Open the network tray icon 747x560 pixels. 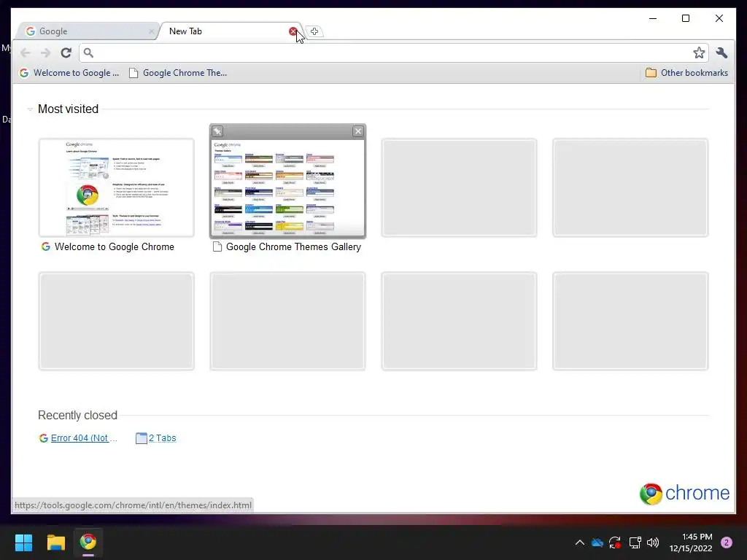(x=635, y=542)
